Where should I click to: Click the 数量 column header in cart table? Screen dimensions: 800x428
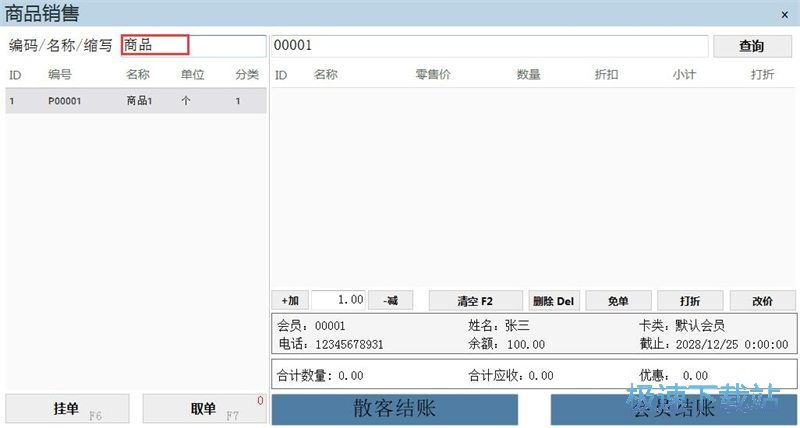pos(528,74)
